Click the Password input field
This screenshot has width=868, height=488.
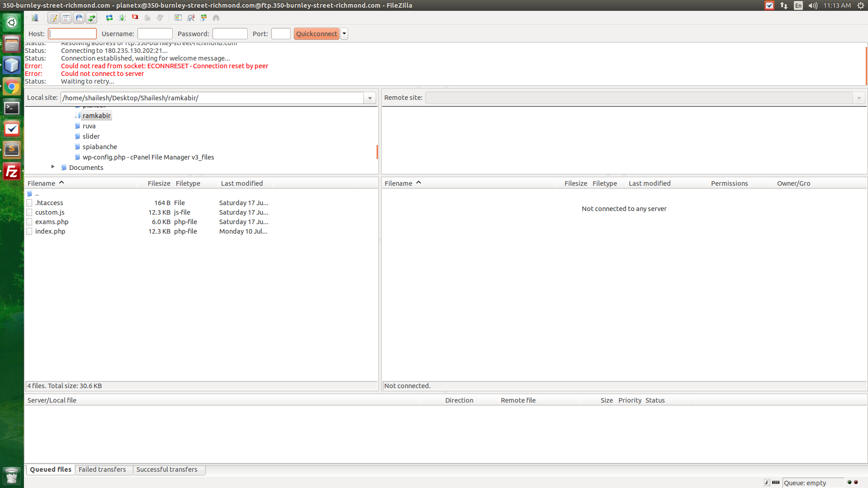point(230,34)
